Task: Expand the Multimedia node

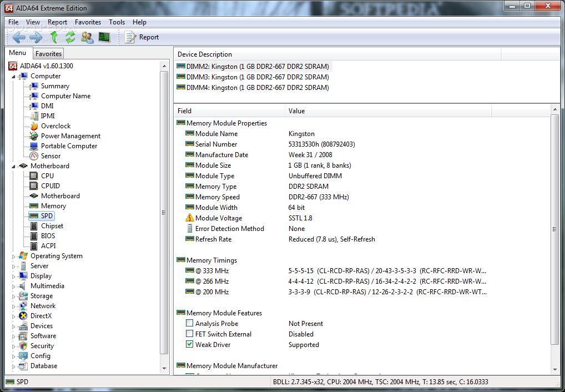Action: click(x=14, y=287)
